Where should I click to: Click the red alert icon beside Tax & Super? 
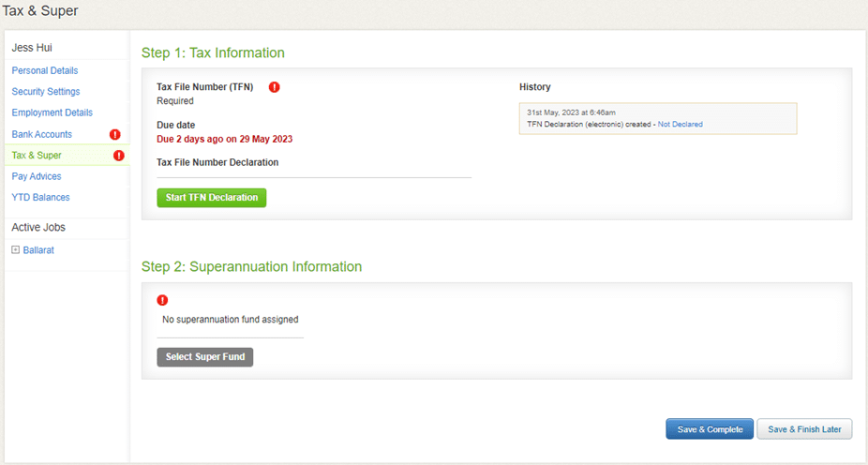[x=118, y=156]
